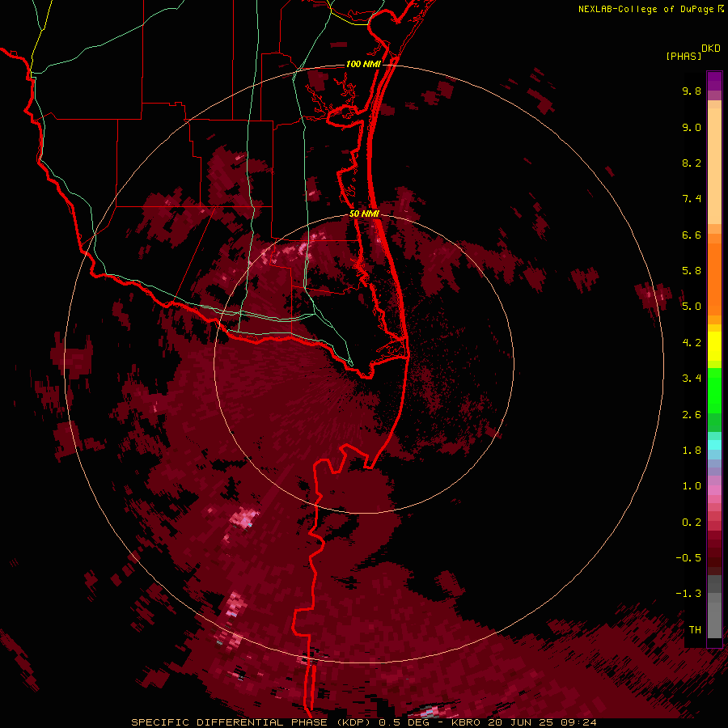Click the 9.8 value on color scale
The image size is (728, 728).
(x=692, y=91)
